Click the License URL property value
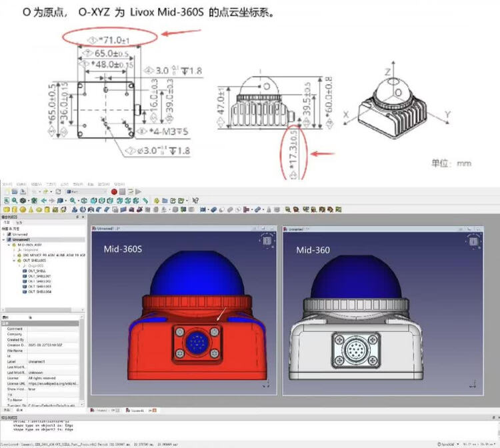Image resolution: width=500 pixels, height=448 pixels. [x=53, y=383]
